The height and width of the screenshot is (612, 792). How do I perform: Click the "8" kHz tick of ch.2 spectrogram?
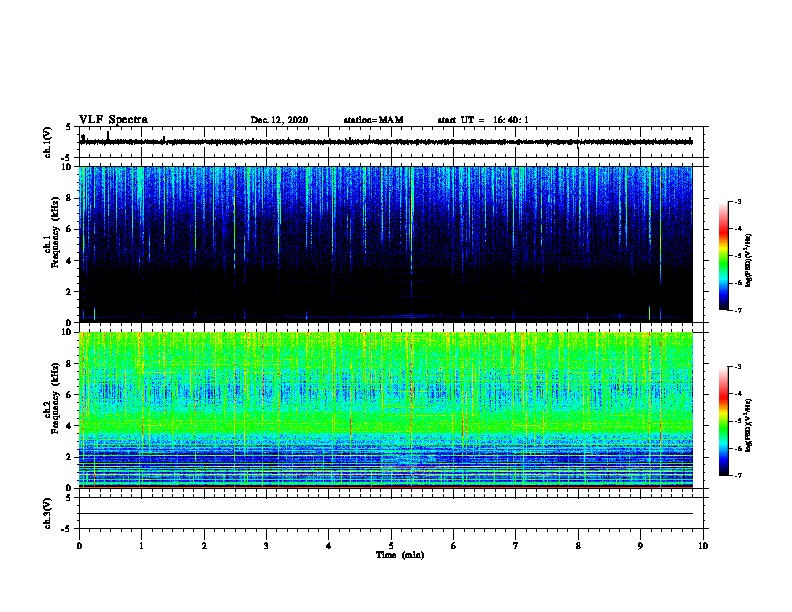(69, 364)
